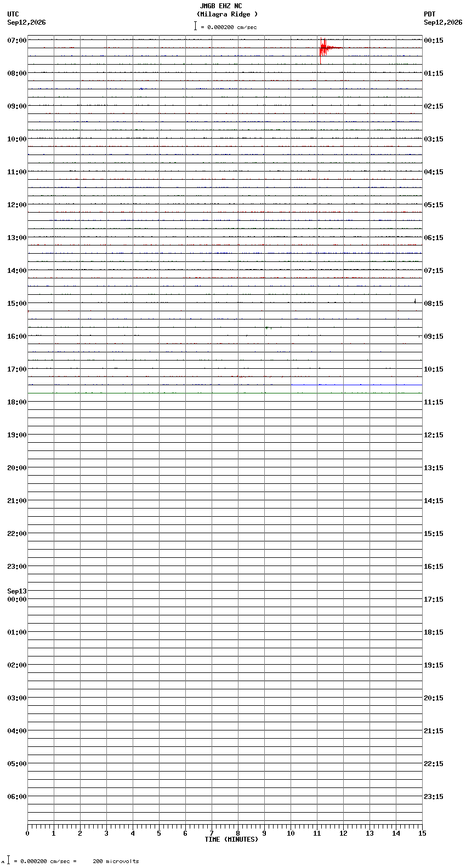Select the 15:00 UTC row label
The height and width of the screenshot is (868, 466).
coord(17,304)
